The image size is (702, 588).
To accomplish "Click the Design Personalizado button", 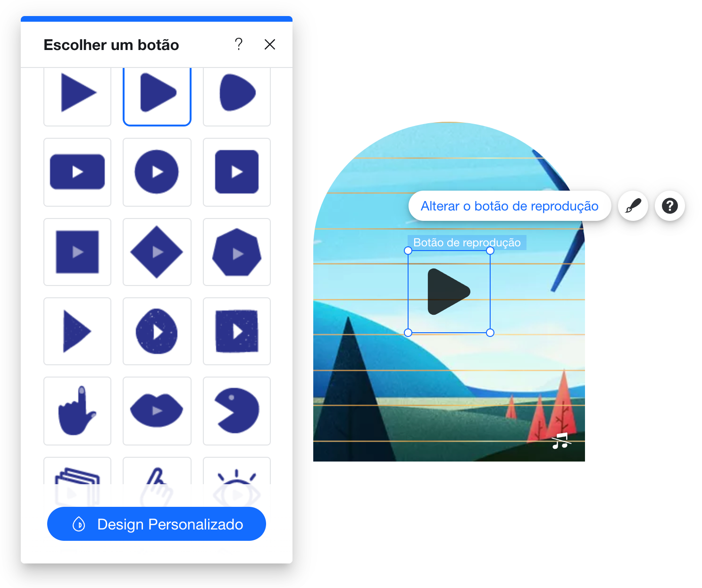I will [157, 524].
